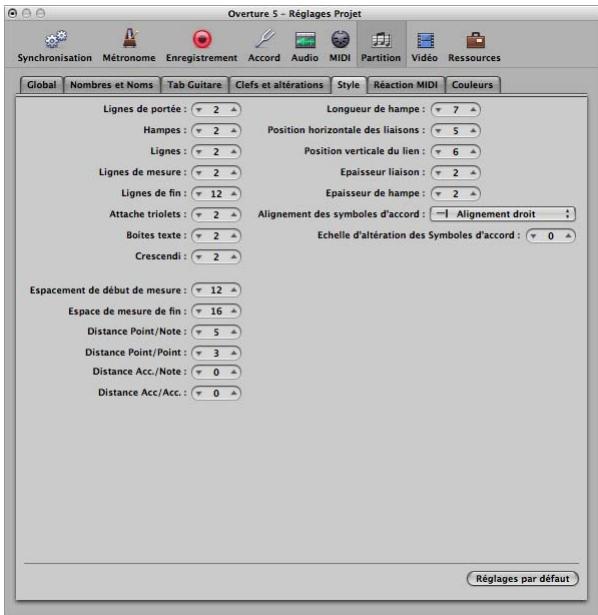The image size is (598, 615).
Task: Decrease Position verticale du lien
Action: click(x=438, y=151)
